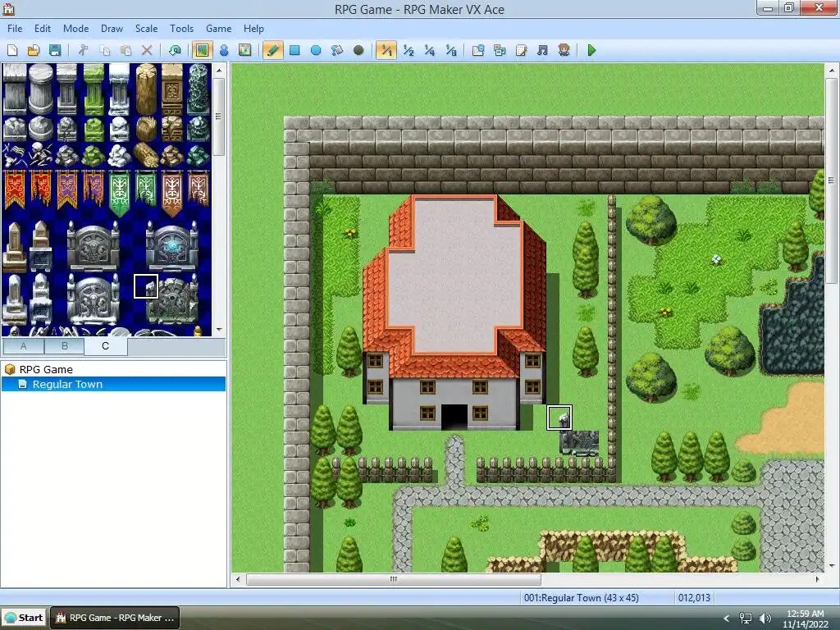
Task: Click the Paste icon in the toolbar
Action: pos(126,50)
